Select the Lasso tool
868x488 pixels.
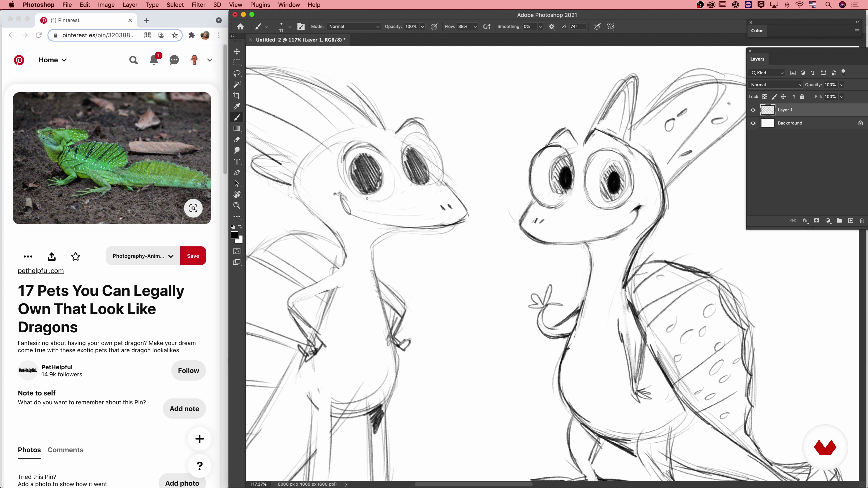point(237,73)
